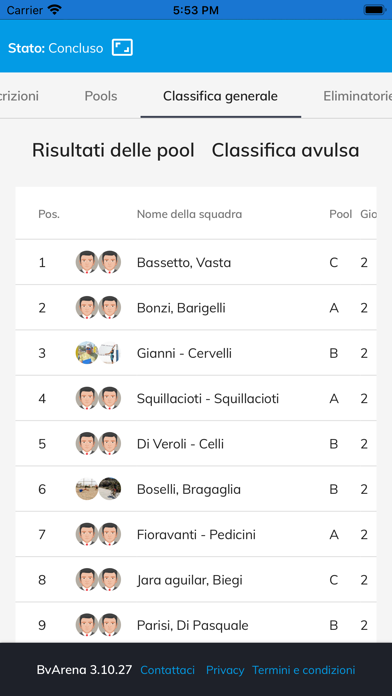Tap avatar icons of Jara aguilar, Biegi
Screen dimensions: 392x696
98,580
